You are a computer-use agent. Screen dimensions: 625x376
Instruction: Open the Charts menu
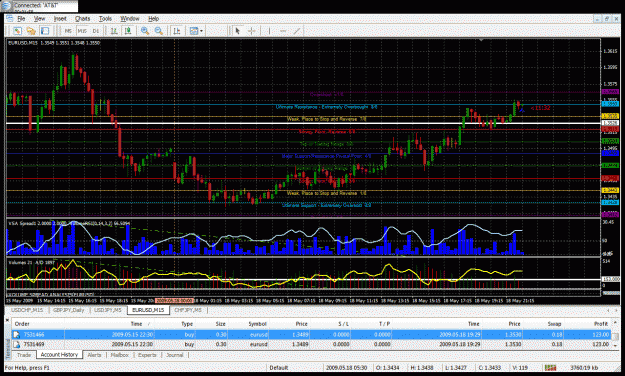tap(83, 18)
